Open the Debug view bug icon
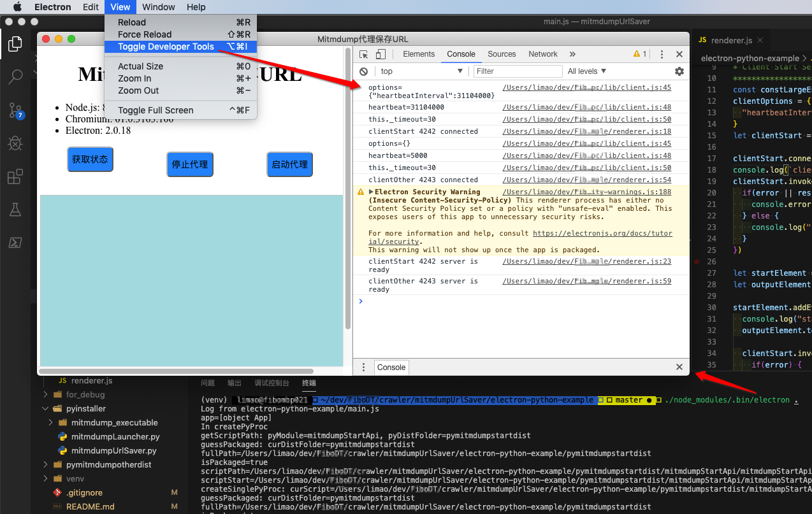The image size is (812, 514). click(x=15, y=143)
